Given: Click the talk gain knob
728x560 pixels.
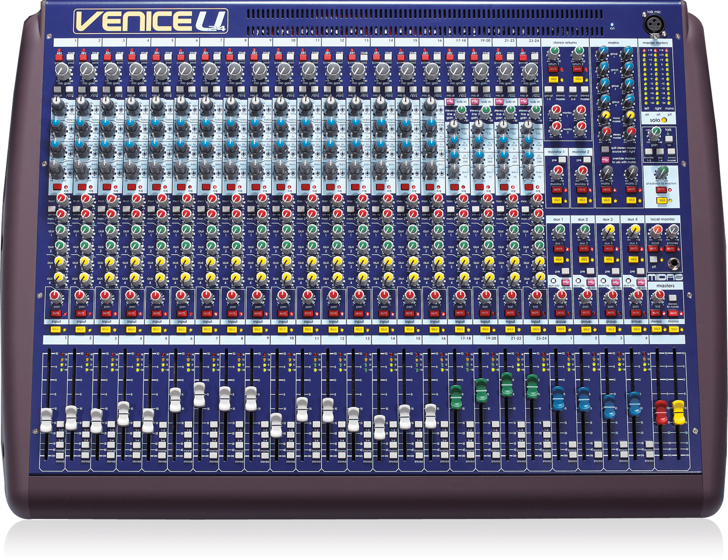Looking at the screenshot, I should pyautogui.click(x=655, y=133).
